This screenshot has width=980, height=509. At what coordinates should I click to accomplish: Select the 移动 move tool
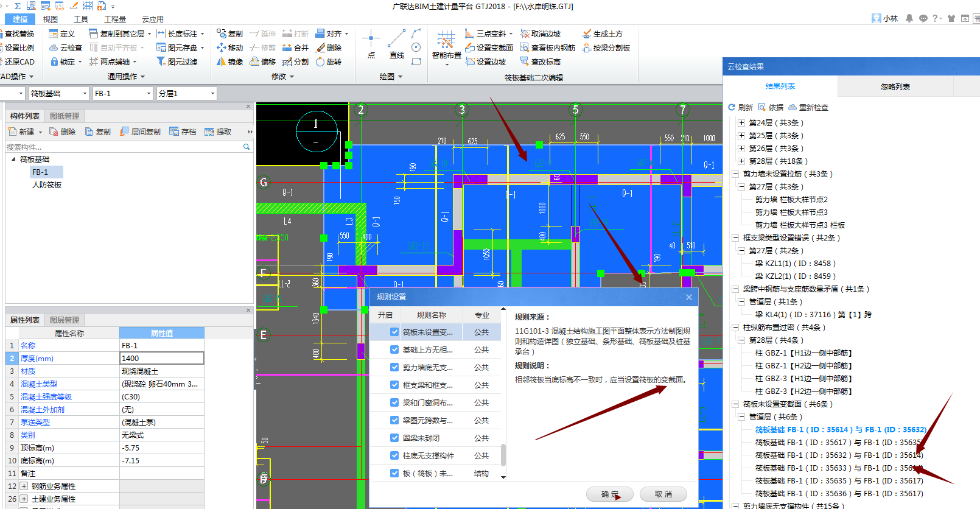click(230, 47)
